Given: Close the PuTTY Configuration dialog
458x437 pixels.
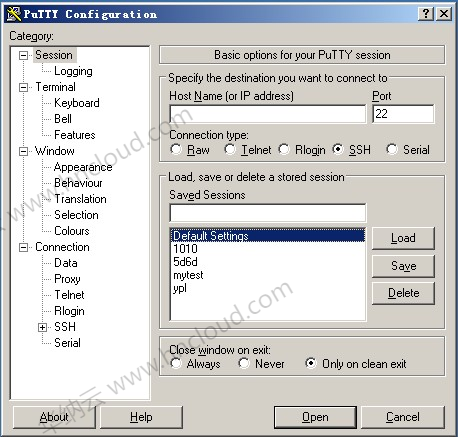Looking at the screenshot, I should pos(444,14).
